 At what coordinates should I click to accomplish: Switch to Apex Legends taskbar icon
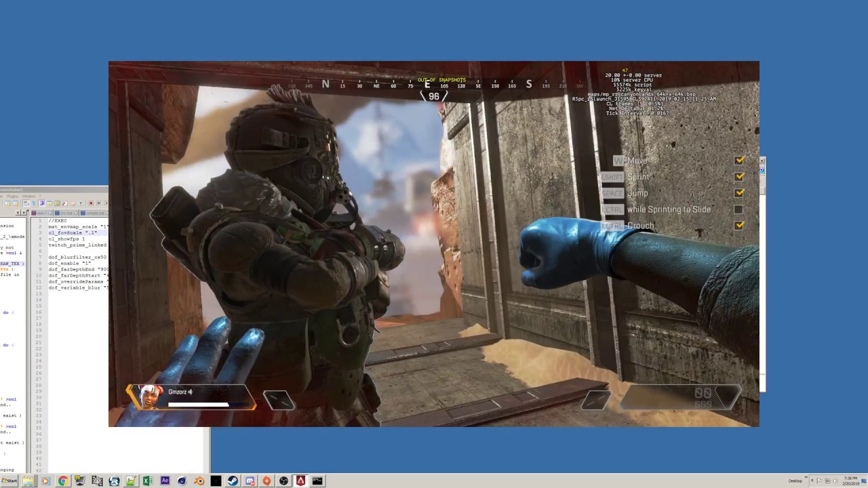coord(300,481)
